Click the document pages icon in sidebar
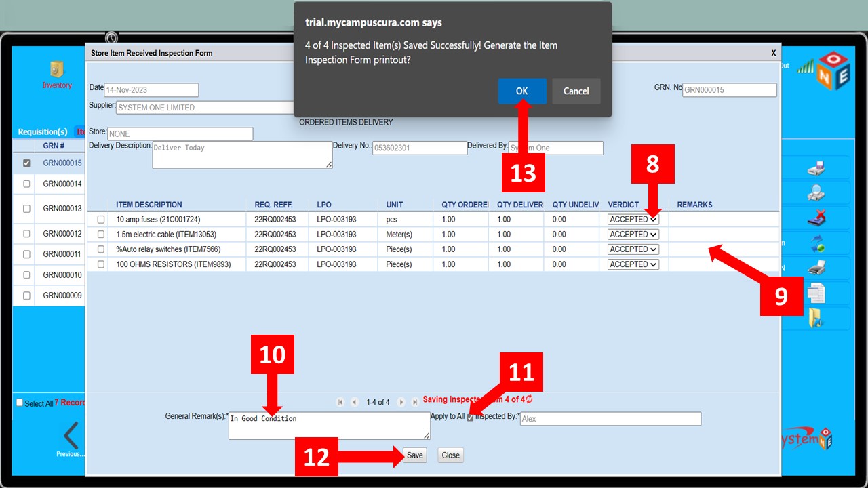This screenshot has width=868, height=488. point(816,293)
